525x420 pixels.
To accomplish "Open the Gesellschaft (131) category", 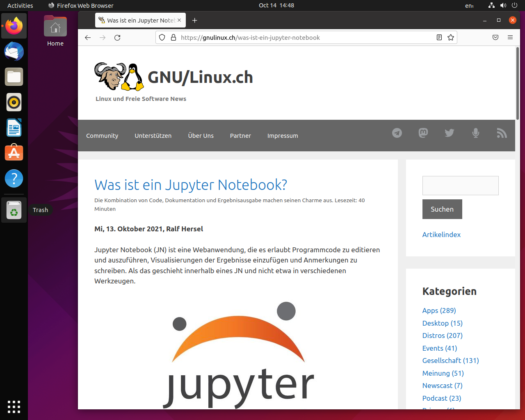I will pyautogui.click(x=451, y=361).
